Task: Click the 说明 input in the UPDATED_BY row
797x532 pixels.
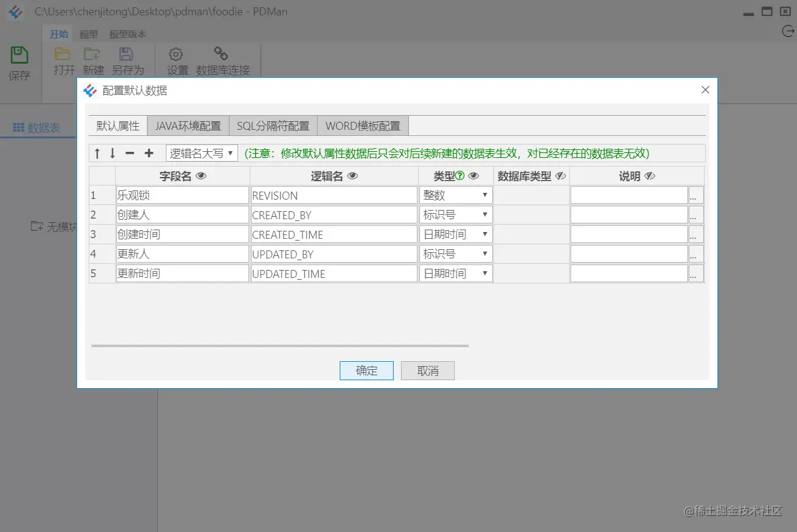Action: tap(629, 254)
